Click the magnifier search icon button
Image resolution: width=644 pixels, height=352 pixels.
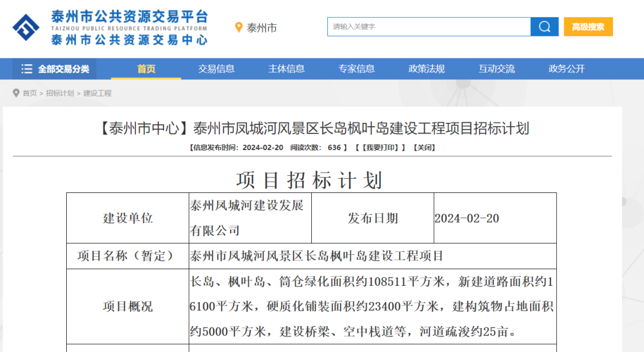coord(544,27)
